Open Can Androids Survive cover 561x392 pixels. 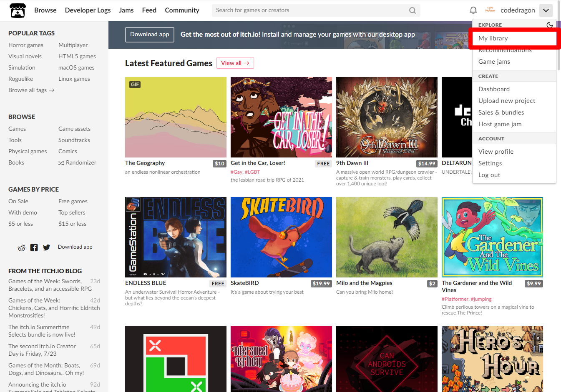pos(387,359)
